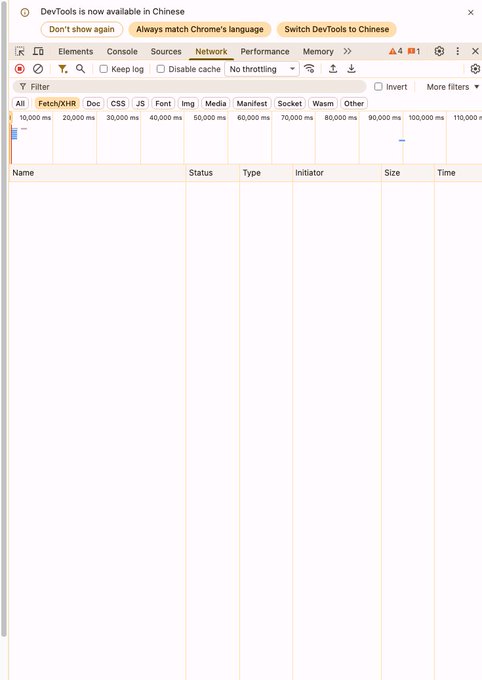Viewport: 482px width, 680px height.
Task: Sort by the Initiator column header
Action: [x=337, y=173]
